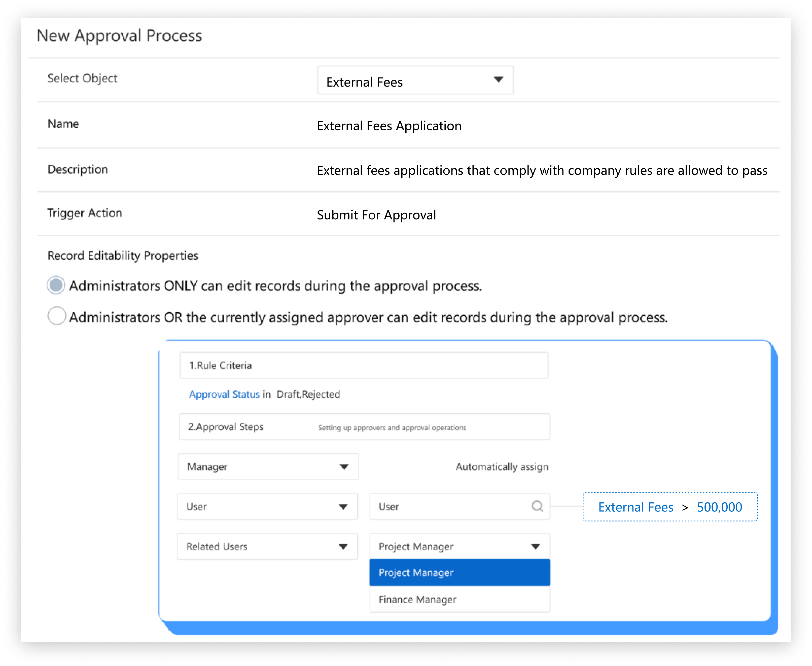Image resolution: width=812 pixels, height=666 pixels.
Task: Click the External Fees condition link
Action: pos(636,507)
